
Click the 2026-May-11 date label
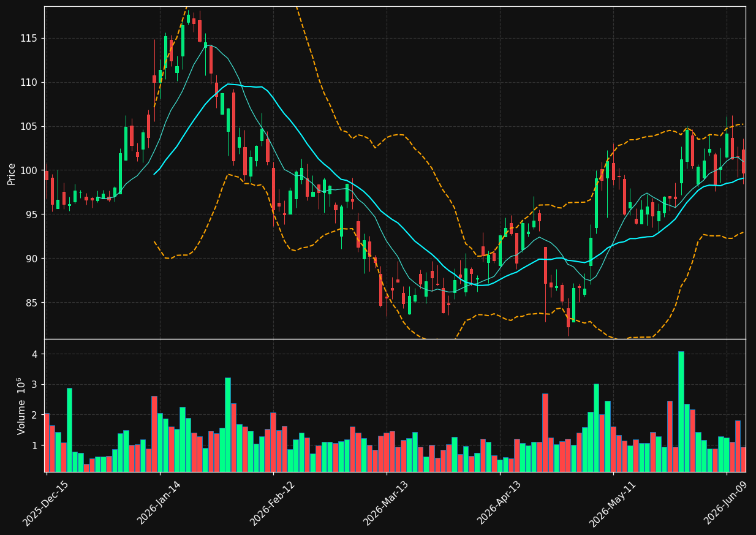tap(613, 503)
